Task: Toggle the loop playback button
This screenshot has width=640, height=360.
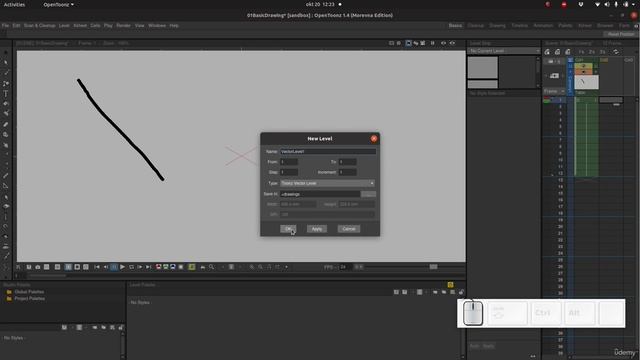Action: pos(131,267)
